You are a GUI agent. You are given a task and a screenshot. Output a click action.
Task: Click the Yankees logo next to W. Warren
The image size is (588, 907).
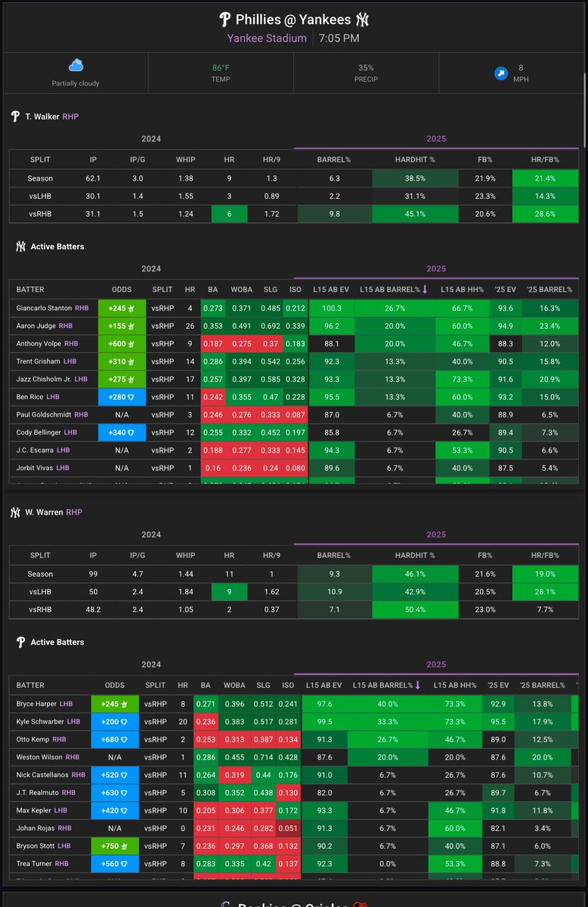pyautogui.click(x=15, y=512)
